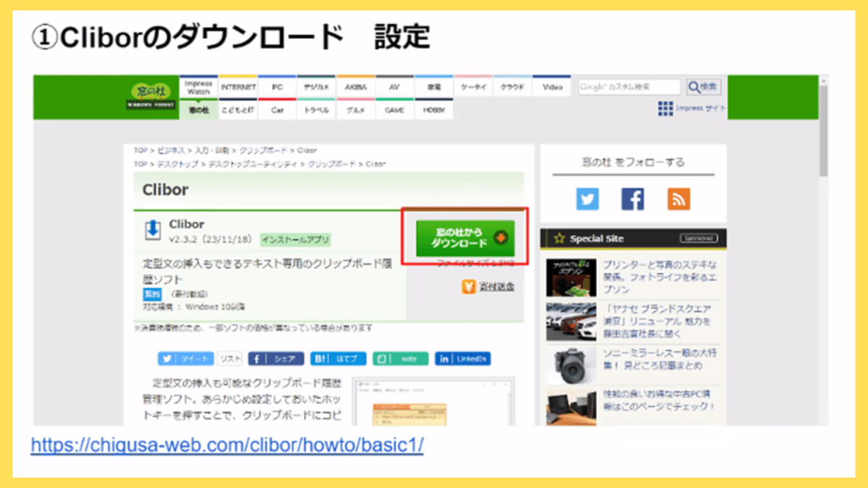Open the GAME navigation tab
868x488 pixels.
click(x=394, y=110)
